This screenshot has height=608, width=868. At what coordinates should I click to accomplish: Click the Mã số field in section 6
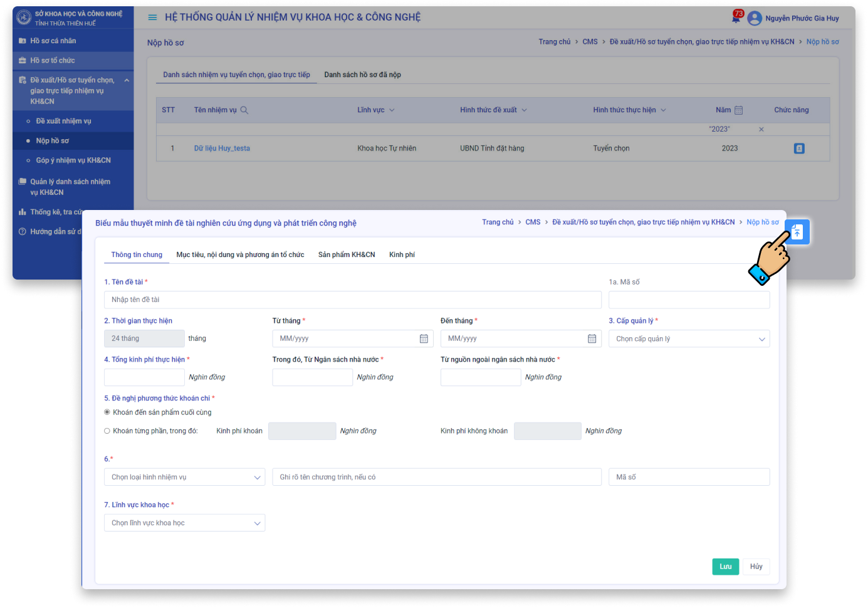pyautogui.click(x=689, y=478)
